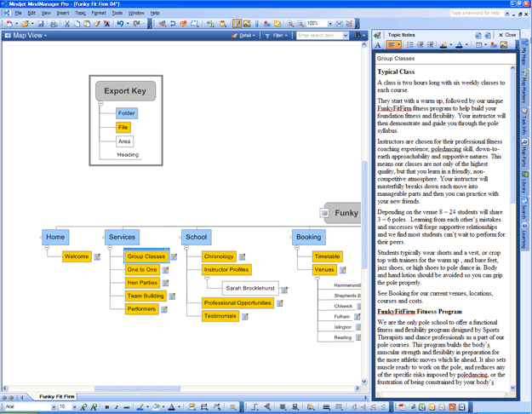The image size is (532, 414).
Task: Switch to the Funky Fit Firm tab
Action: click(x=56, y=397)
